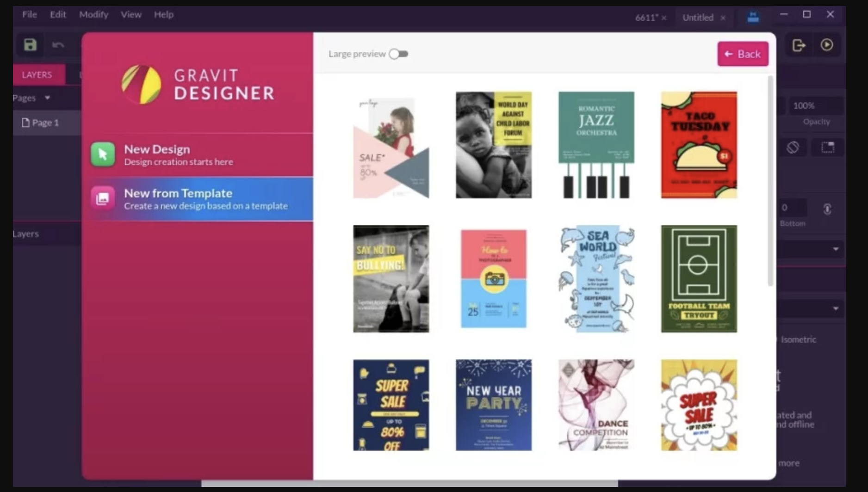868x492 pixels.
Task: Click the green New Design cursor icon
Action: click(103, 154)
